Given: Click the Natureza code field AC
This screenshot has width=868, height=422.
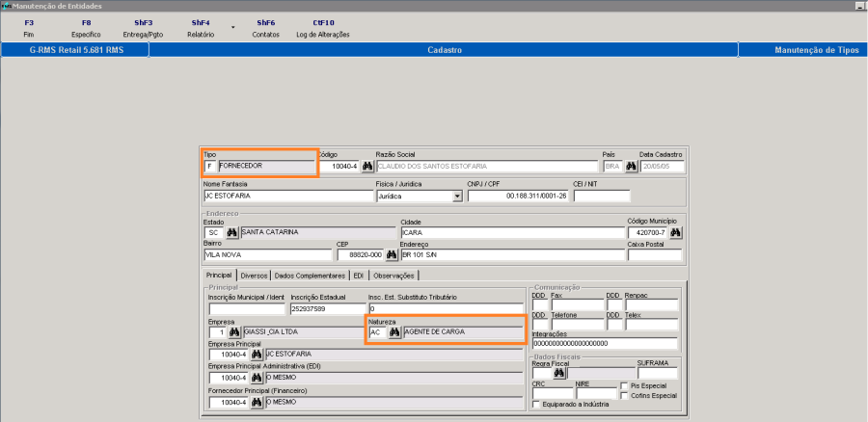Looking at the screenshot, I should 377,332.
